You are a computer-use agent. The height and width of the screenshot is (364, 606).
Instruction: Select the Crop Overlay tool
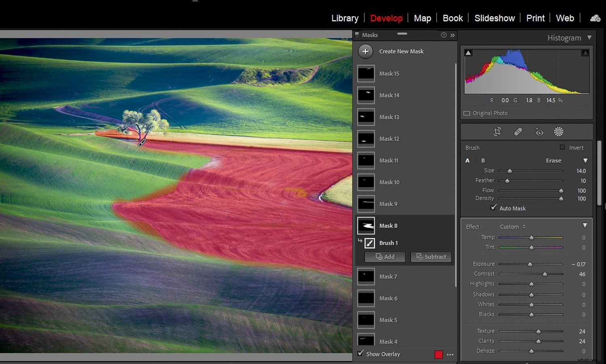pos(497,132)
